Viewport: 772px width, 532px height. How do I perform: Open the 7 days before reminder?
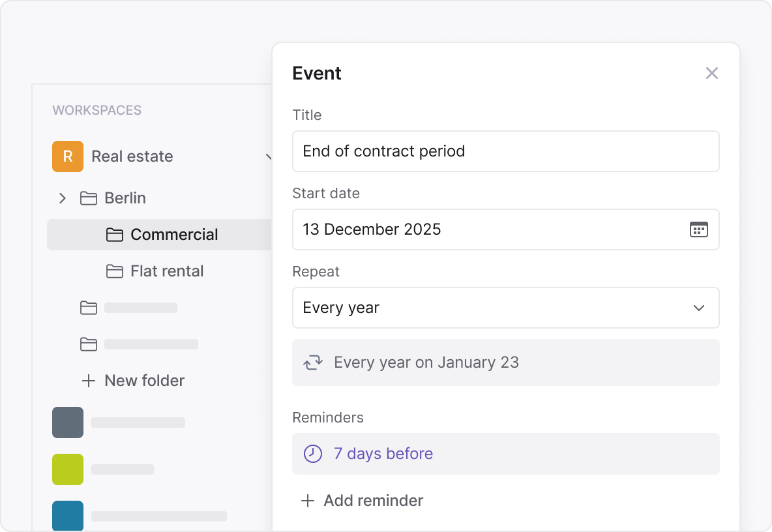point(383,453)
